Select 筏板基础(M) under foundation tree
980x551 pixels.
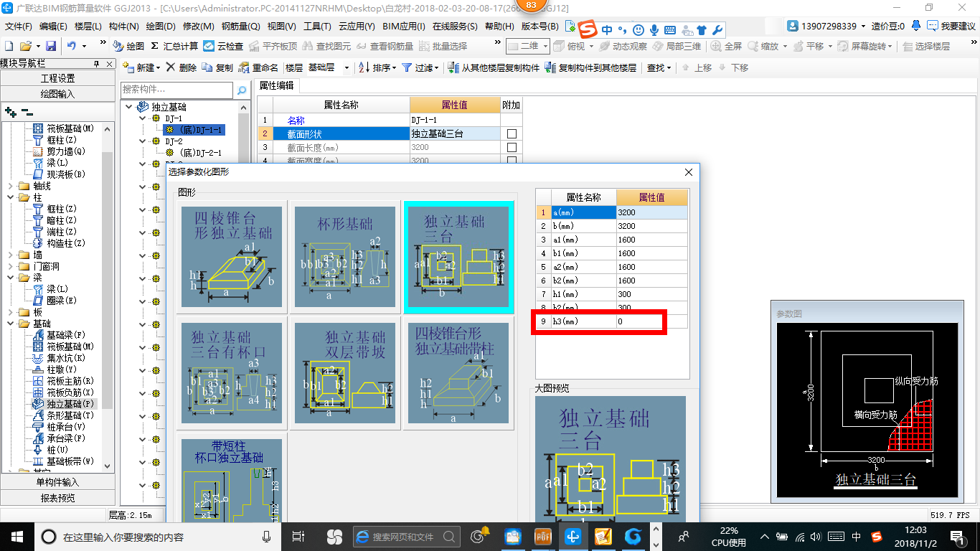[63, 347]
